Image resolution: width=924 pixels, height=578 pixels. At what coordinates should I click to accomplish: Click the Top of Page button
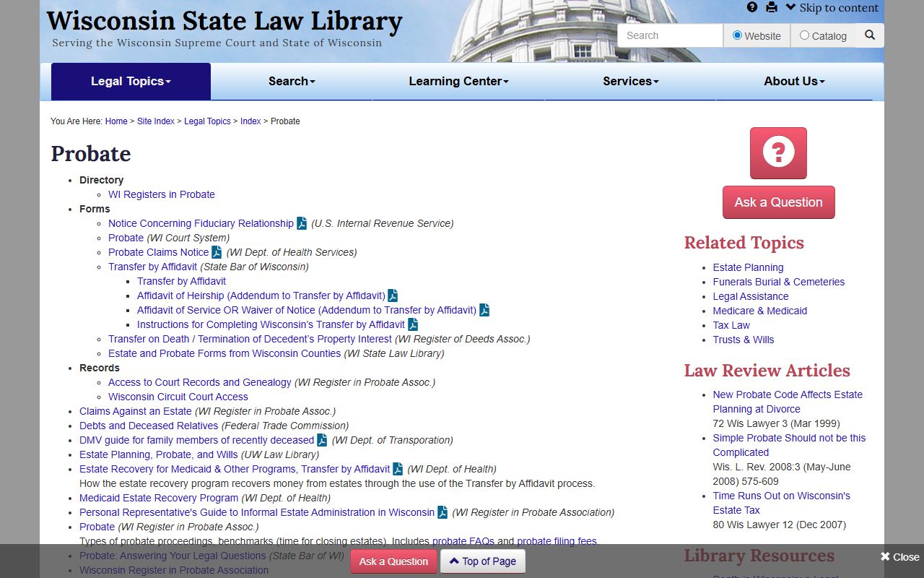[483, 561]
